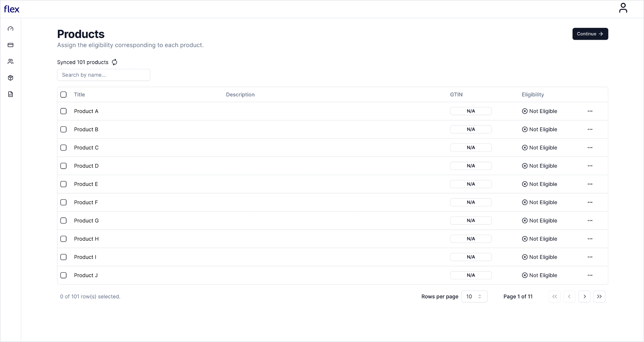Screen dimensions: 644x342
Task: Open the three-dot menu for Product A
Action: [590, 111]
